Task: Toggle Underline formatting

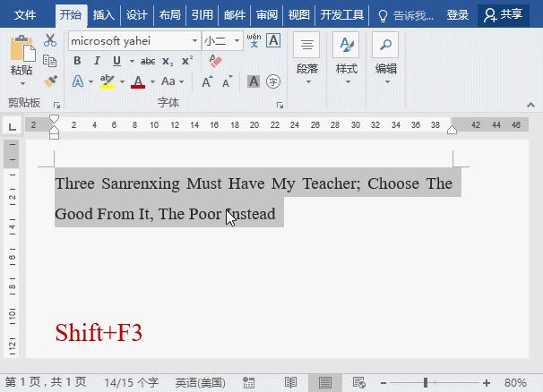Action: point(117,61)
